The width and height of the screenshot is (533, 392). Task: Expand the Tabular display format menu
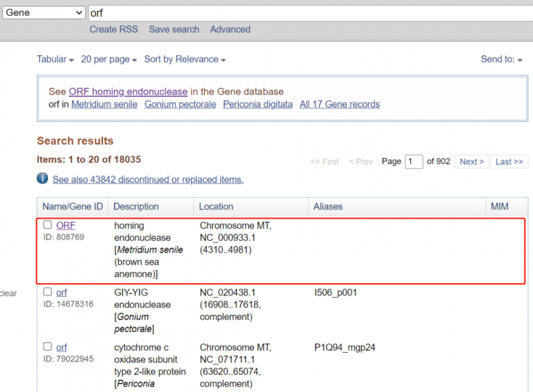[x=55, y=60]
